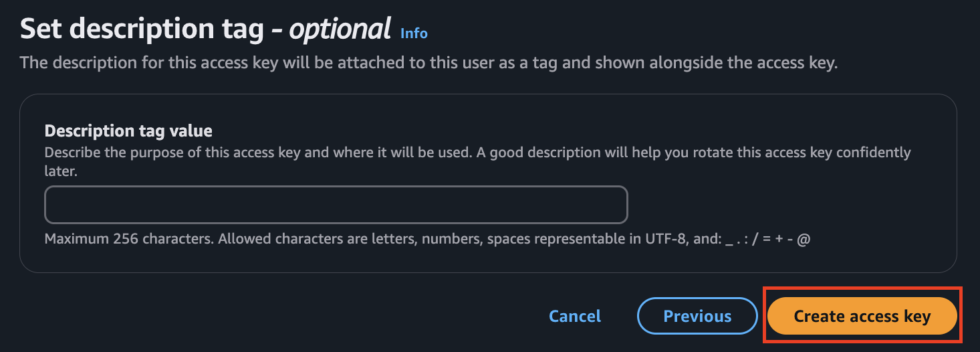Click the Create access key button
The height and width of the screenshot is (352, 980).
pos(862,316)
